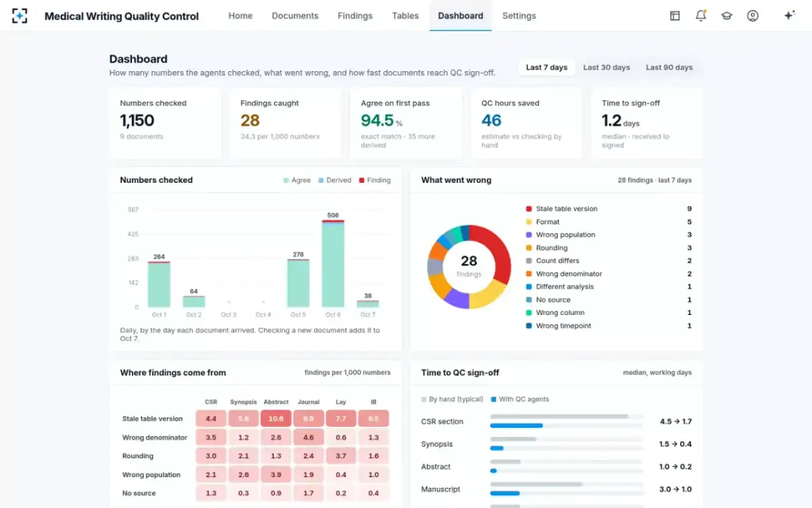812x508 pixels.
Task: Click the Abstract column header in heatmap
Action: click(276, 402)
